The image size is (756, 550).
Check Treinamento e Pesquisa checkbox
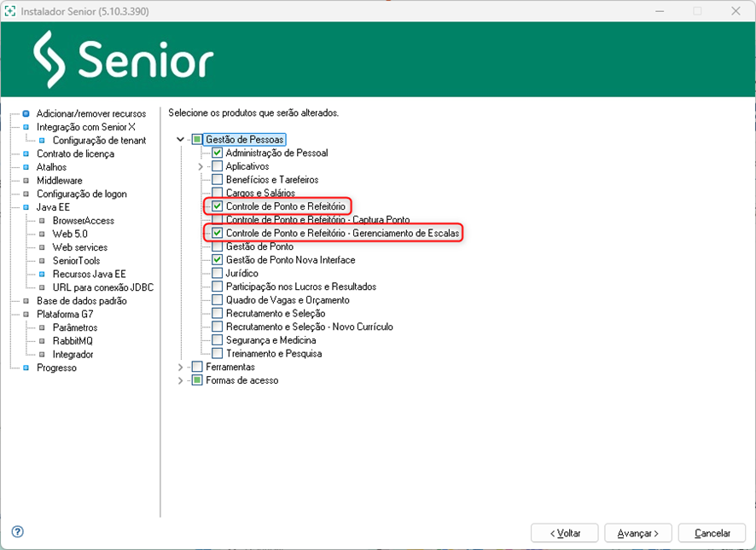click(218, 353)
